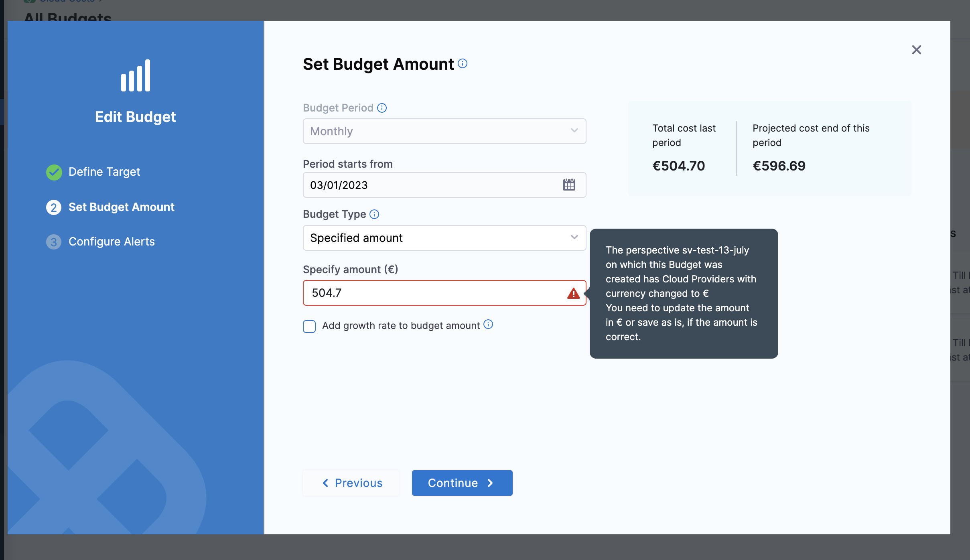
Task: Open the Monthly budget period dropdown
Action: (x=444, y=131)
